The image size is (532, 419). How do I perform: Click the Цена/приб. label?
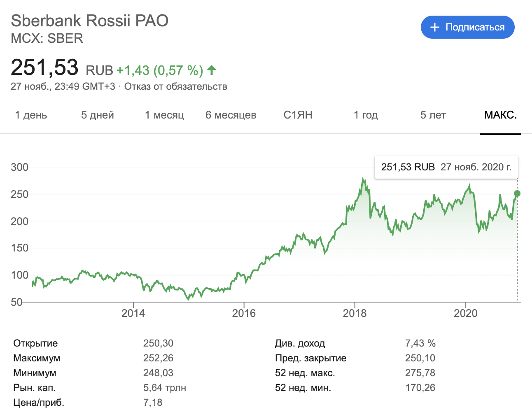(39, 403)
